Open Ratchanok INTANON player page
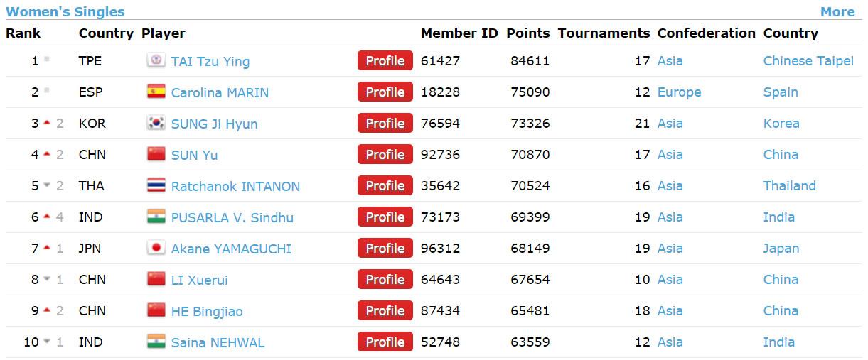The image size is (868, 360). coord(235,186)
